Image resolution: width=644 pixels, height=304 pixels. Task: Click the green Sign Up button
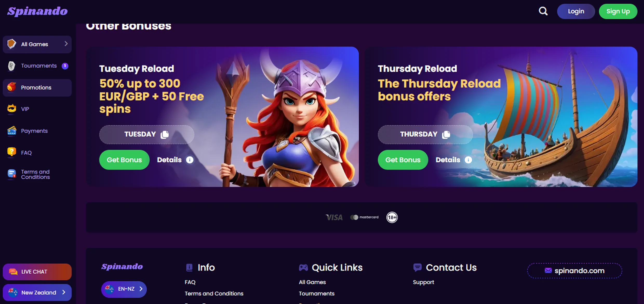(618, 11)
